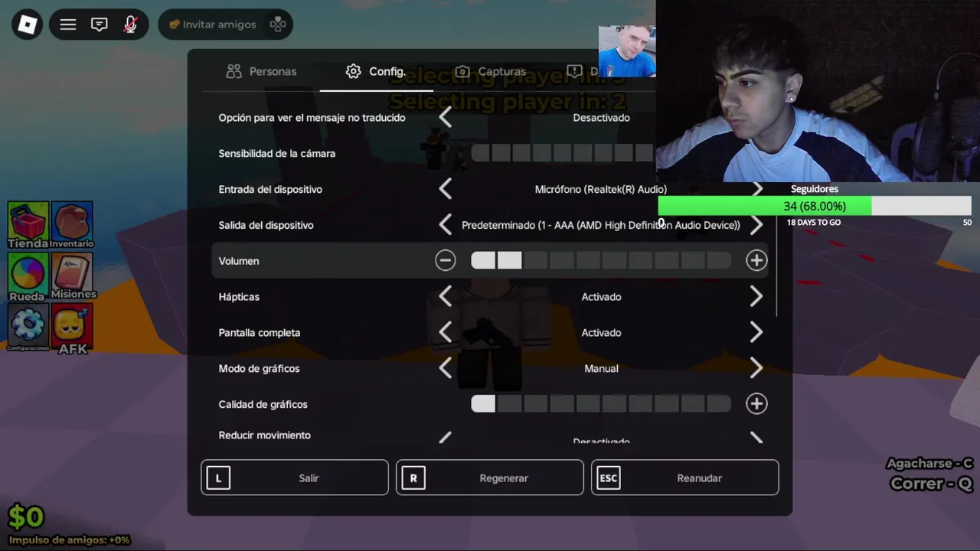
Task: Click left arrow for Pantalla completa
Action: (446, 332)
